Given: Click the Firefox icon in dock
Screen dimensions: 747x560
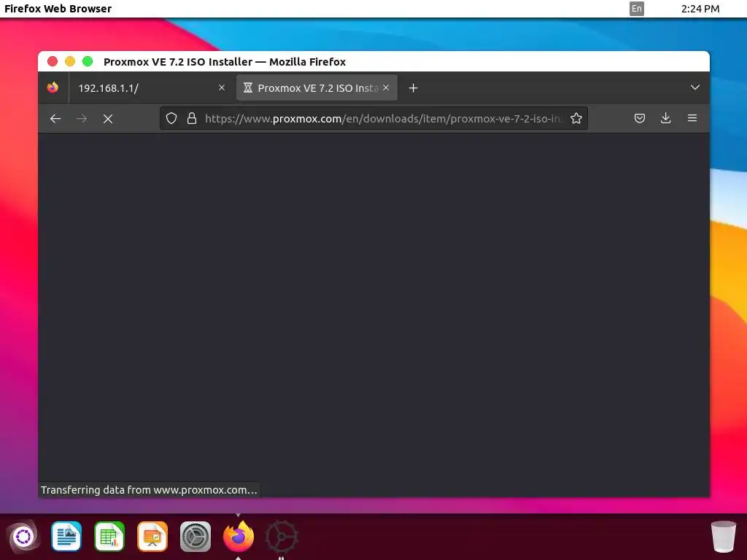Looking at the screenshot, I should pyautogui.click(x=239, y=536).
